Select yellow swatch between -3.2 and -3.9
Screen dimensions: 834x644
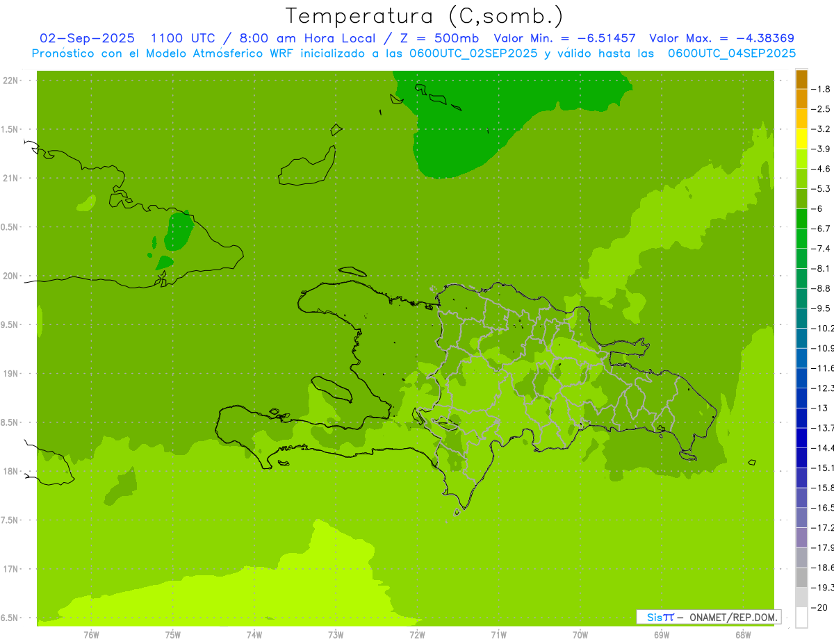click(x=801, y=139)
